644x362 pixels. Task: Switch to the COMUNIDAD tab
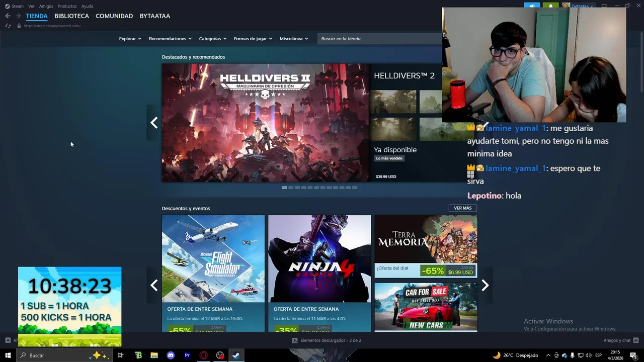click(x=114, y=16)
